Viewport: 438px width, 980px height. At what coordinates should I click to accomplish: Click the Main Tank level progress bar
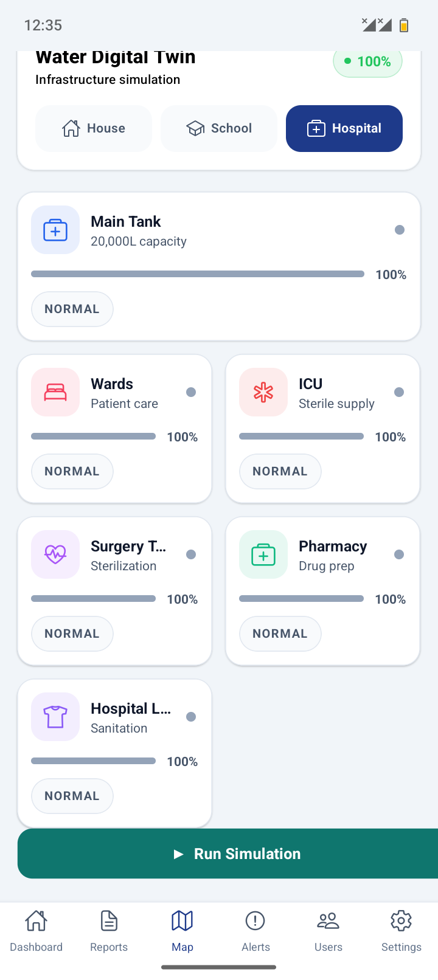click(x=198, y=274)
